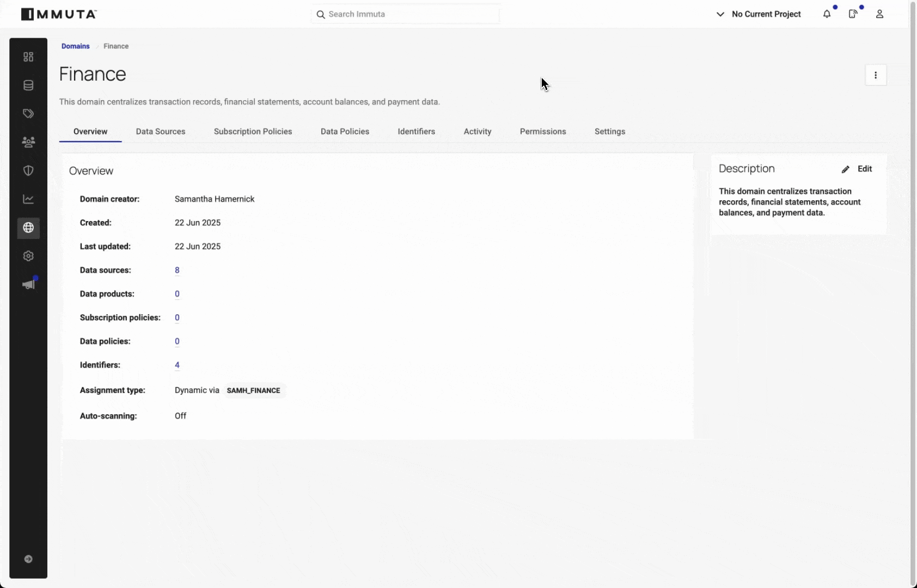
Task: Go back via Domains breadcrumb link
Action: 75,46
